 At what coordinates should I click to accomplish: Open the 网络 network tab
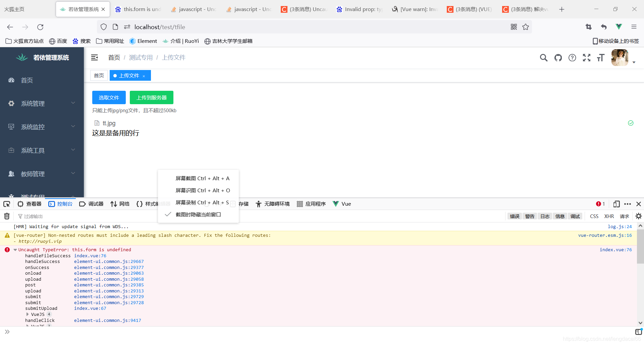click(x=120, y=204)
